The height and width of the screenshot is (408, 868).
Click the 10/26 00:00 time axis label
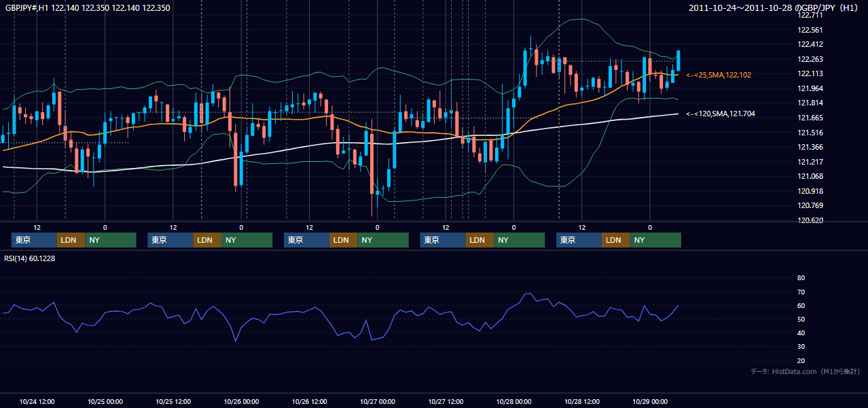241,401
